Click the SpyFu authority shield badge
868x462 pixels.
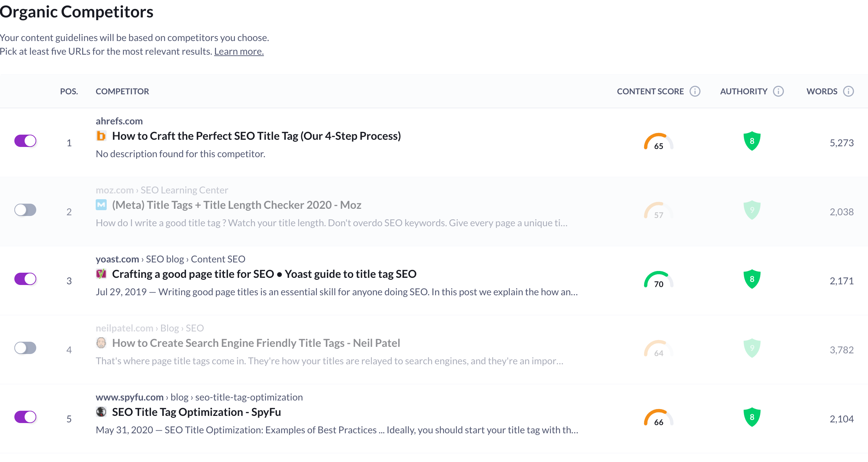pyautogui.click(x=752, y=416)
